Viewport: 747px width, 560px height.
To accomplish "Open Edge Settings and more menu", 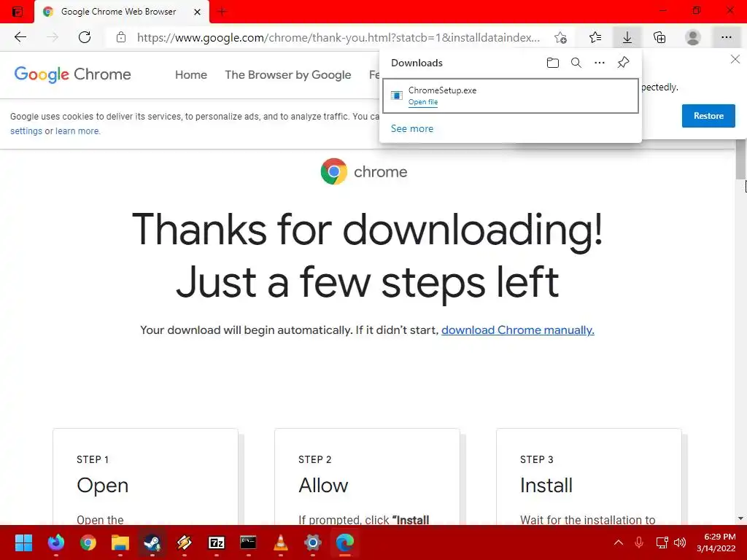I will (x=726, y=37).
